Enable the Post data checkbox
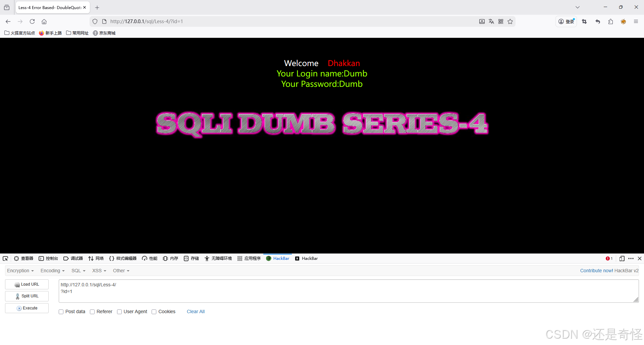Screen dimensions: 644x345 tap(61, 311)
